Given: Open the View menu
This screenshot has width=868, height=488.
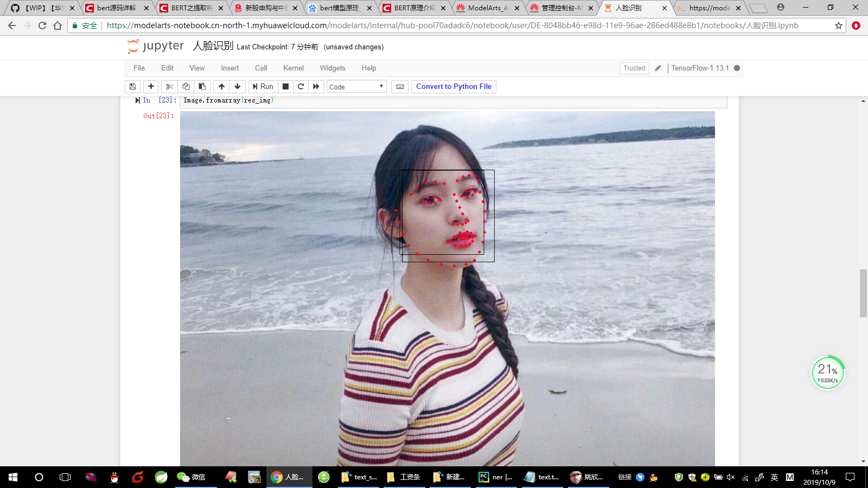Looking at the screenshot, I should [x=197, y=68].
